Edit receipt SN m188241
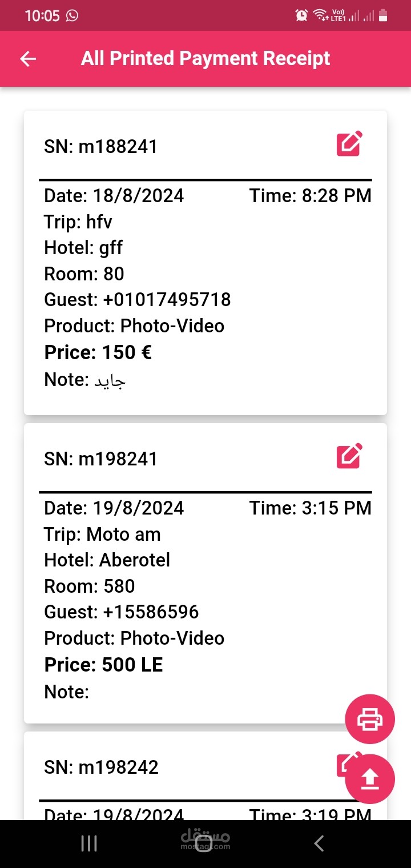This screenshot has width=411, height=868. pos(349,144)
